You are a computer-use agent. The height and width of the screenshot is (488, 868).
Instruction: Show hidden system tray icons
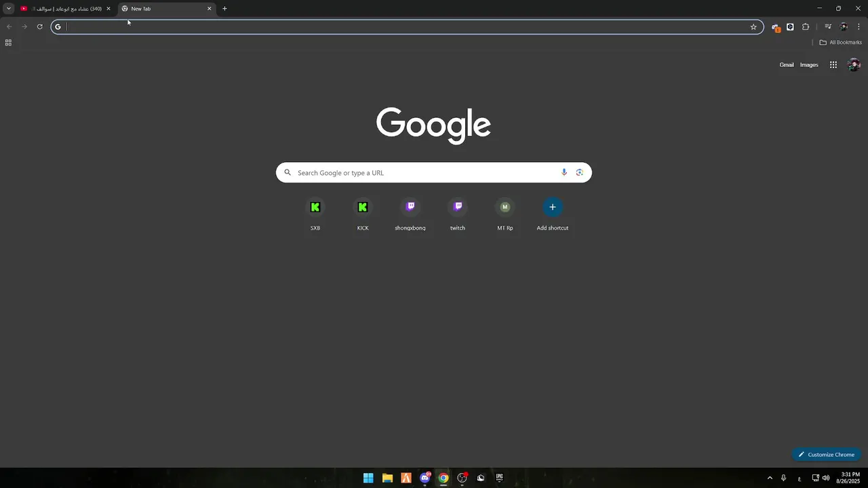point(770,478)
